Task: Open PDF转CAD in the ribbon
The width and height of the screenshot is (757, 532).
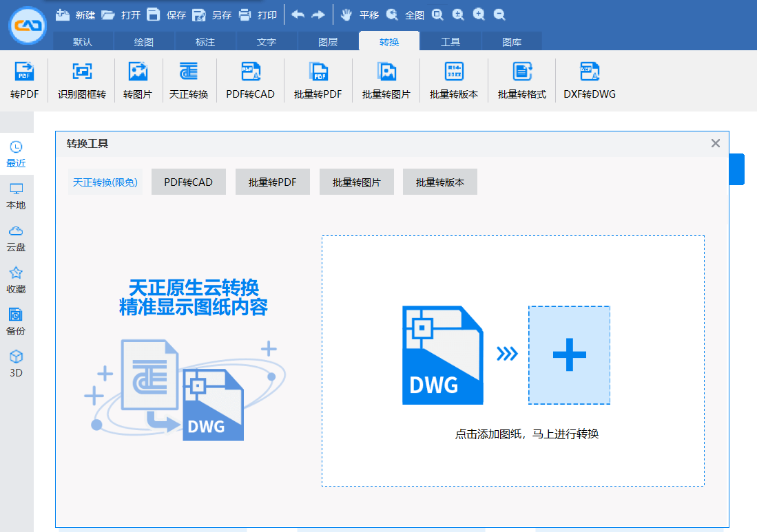Action: [251, 81]
